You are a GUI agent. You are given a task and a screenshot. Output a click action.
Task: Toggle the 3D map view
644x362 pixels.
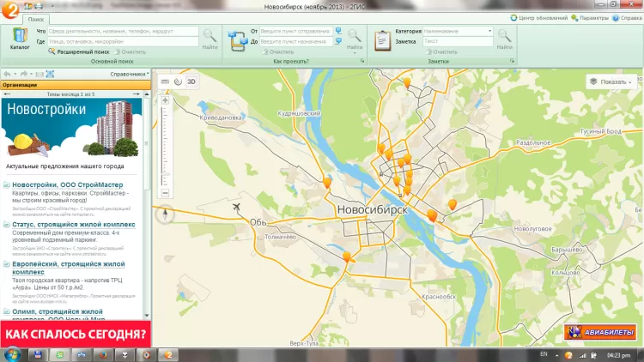point(191,81)
